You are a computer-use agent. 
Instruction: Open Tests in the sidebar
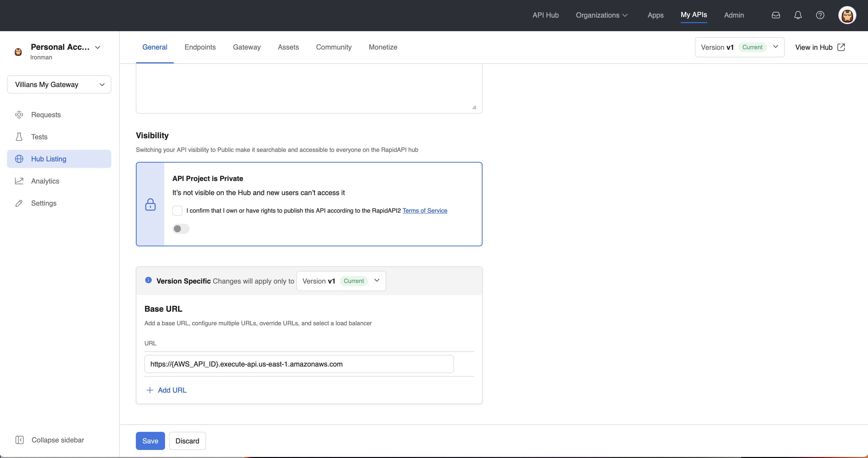(x=59, y=137)
